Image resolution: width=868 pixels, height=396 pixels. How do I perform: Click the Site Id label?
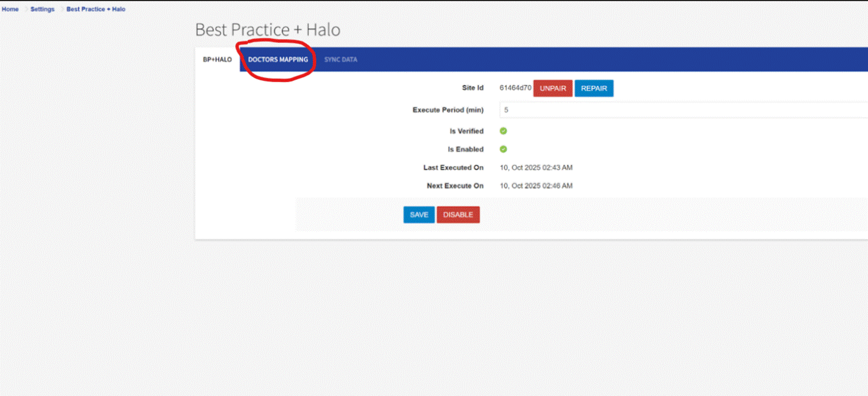[473, 88]
